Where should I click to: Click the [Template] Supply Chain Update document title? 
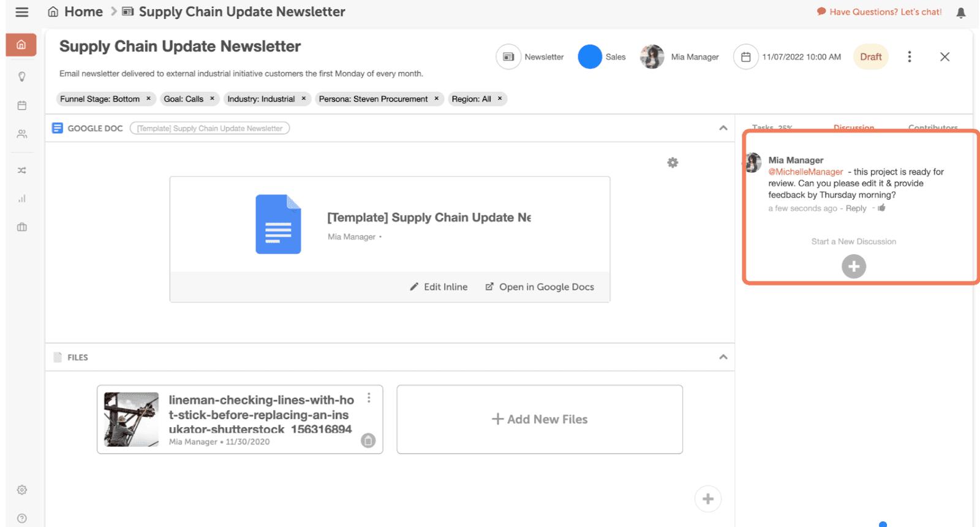click(x=429, y=218)
